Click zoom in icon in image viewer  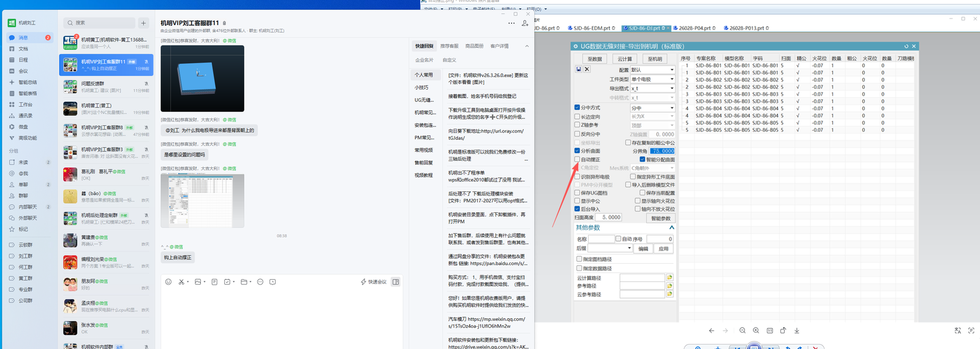(x=756, y=330)
